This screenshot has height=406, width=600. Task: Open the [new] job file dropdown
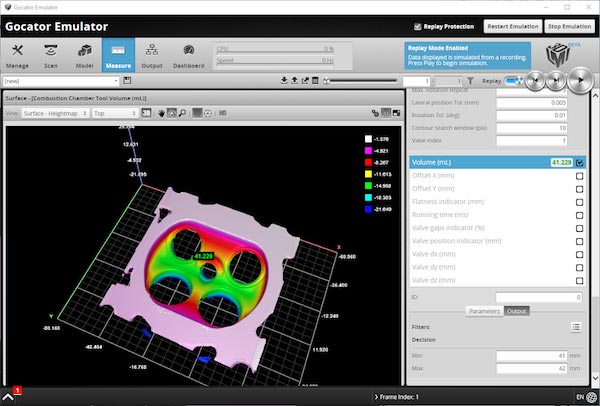(64, 81)
